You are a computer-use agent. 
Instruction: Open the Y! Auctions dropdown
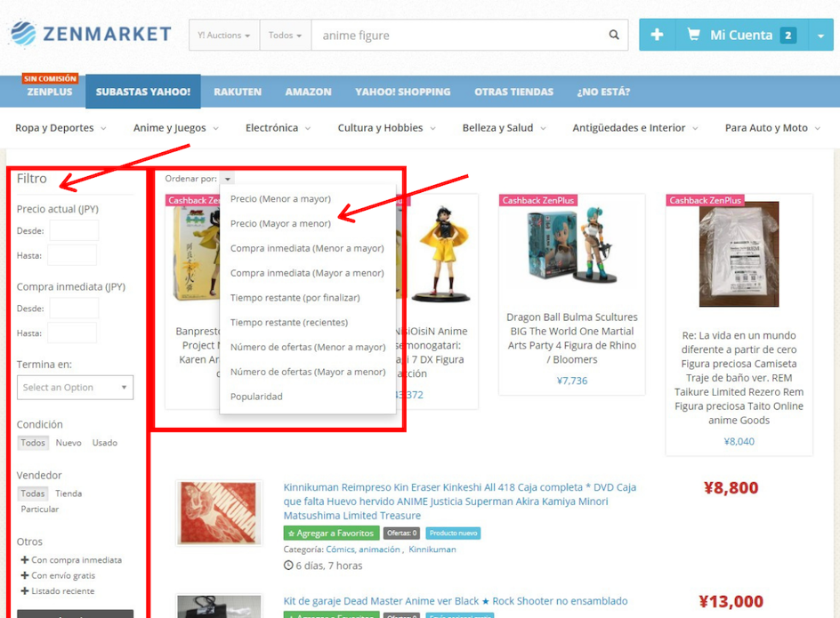point(224,36)
